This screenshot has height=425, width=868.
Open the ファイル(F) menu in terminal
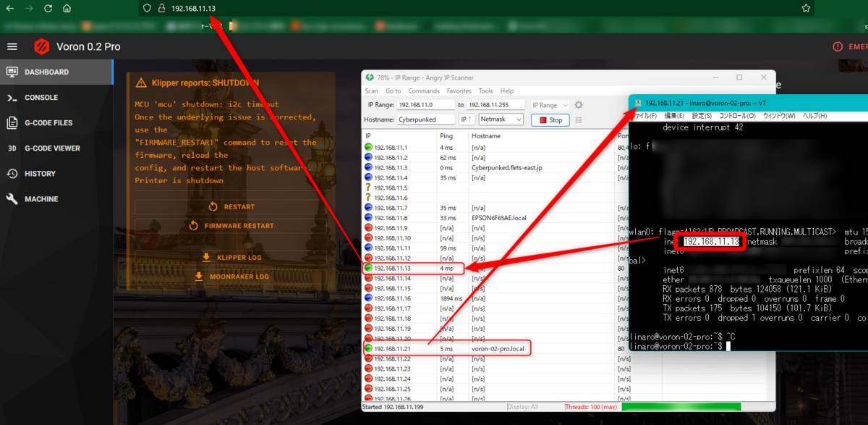pos(643,116)
